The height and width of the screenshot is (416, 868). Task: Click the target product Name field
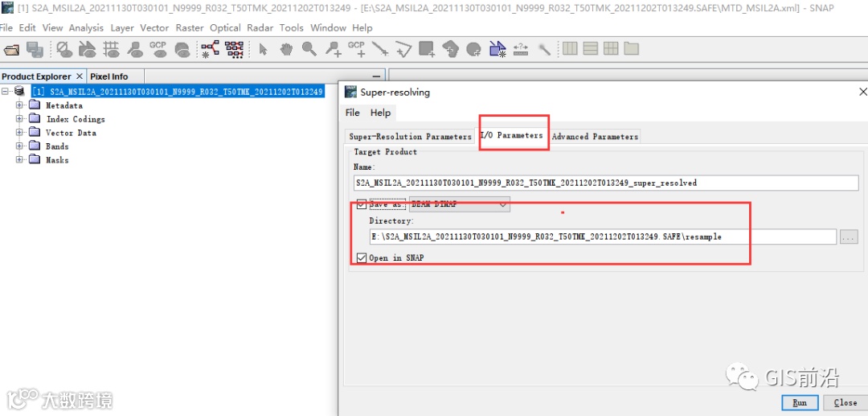pyautogui.click(x=606, y=183)
